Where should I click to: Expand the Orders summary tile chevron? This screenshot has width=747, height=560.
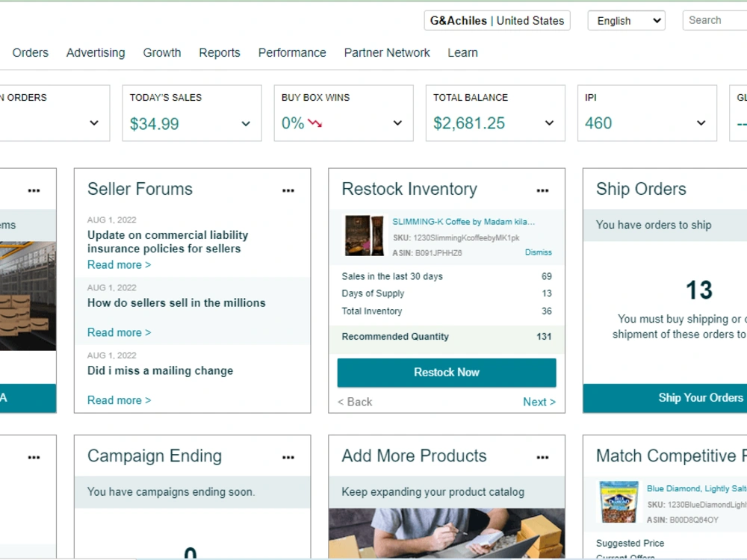94,123
